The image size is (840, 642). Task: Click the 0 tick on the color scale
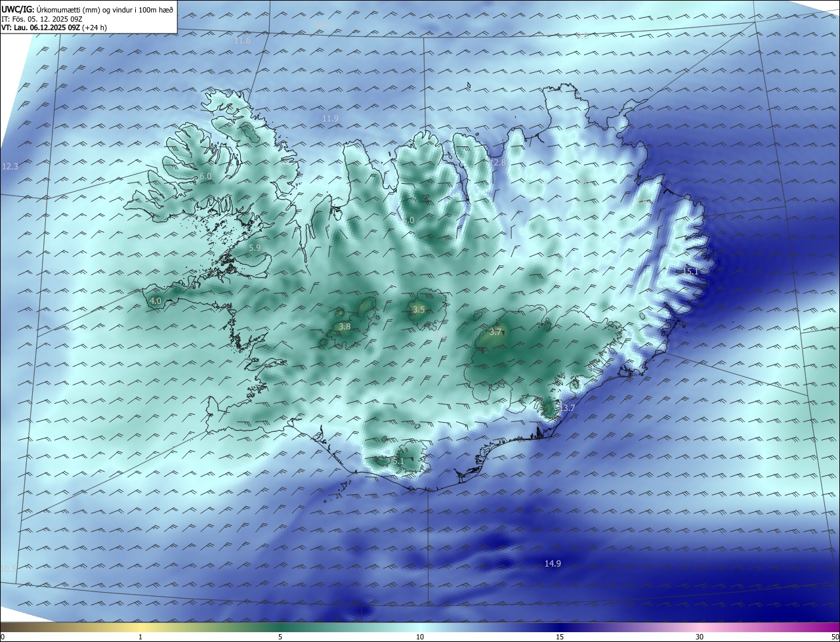[2, 637]
